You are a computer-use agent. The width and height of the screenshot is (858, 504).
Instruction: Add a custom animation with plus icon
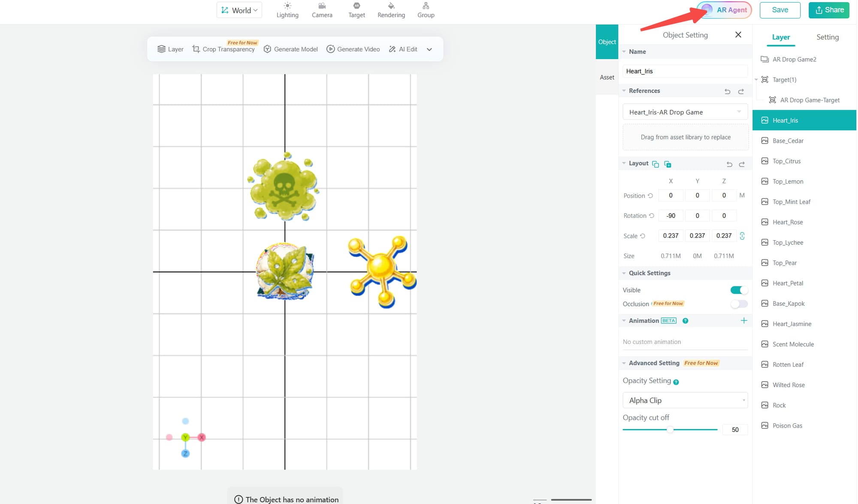point(744,320)
